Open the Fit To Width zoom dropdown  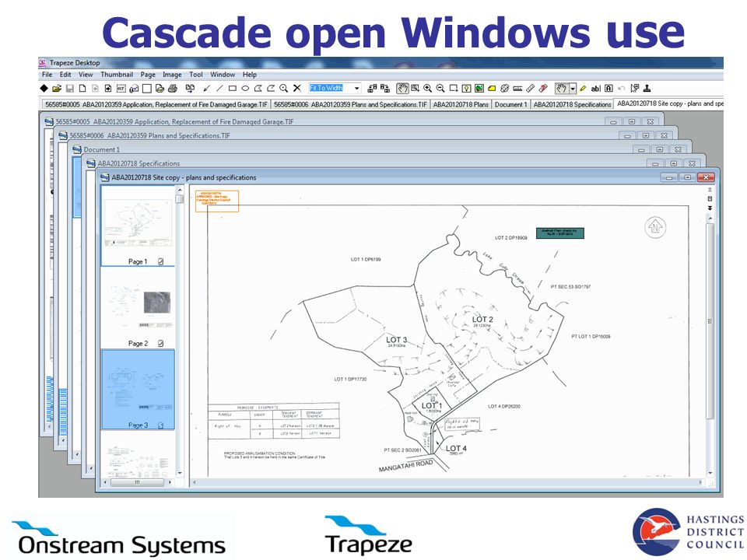(357, 88)
